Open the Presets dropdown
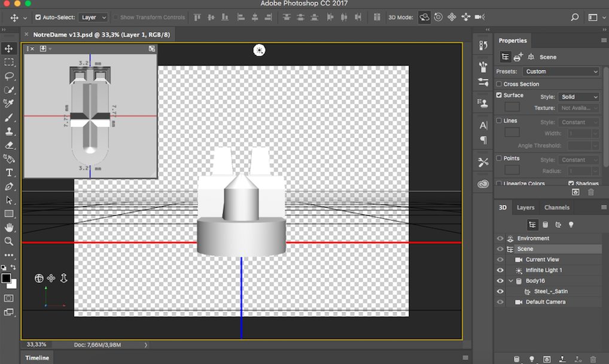This screenshot has width=609, height=364. click(x=561, y=72)
